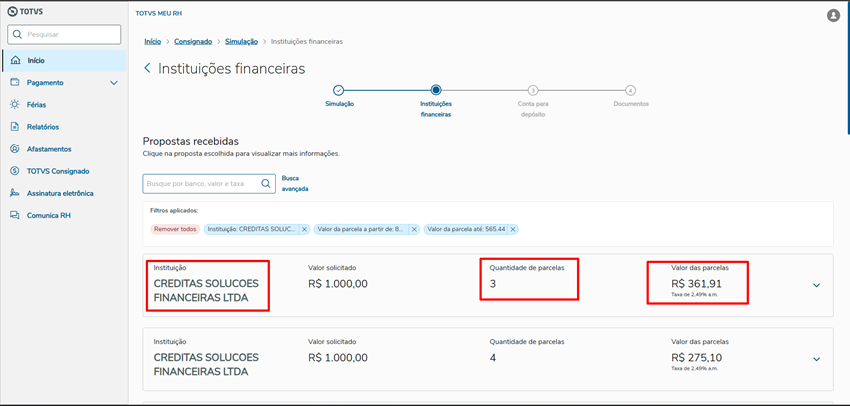Open the user profile avatar icon
This screenshot has width=850, height=406.
(833, 16)
